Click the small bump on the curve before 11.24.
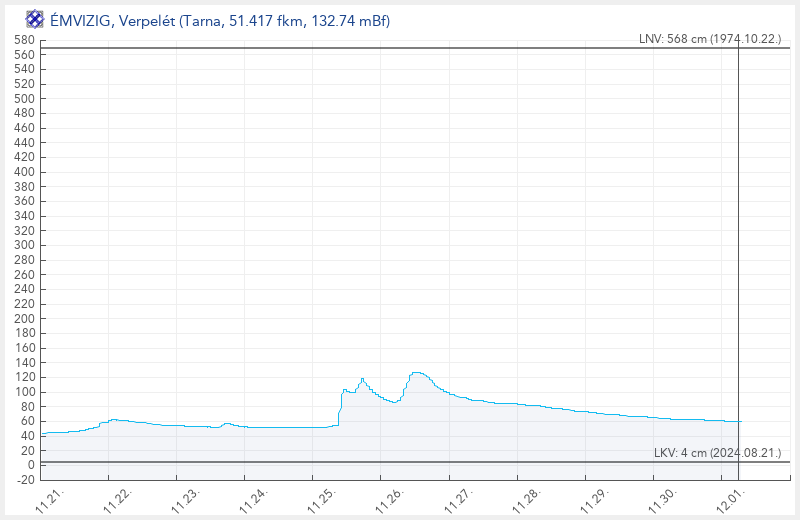The height and width of the screenshot is (520, 800). pos(227,424)
